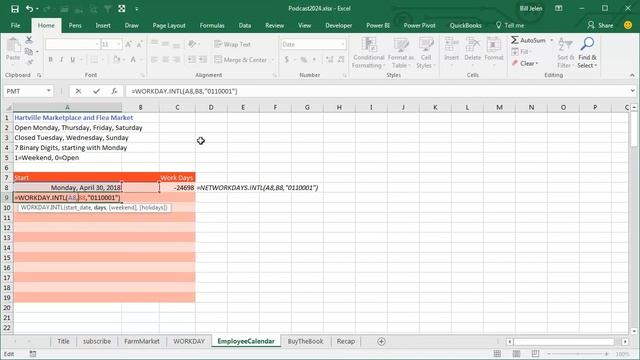
Task: Cancel the formula entry with the X icon
Action: 78,91
